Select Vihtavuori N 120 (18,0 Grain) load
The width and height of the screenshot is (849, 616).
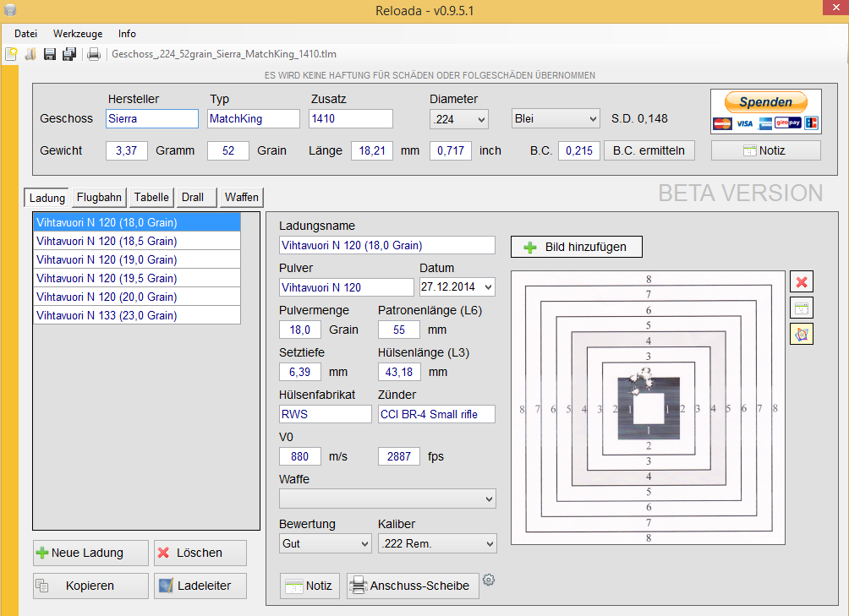point(137,222)
